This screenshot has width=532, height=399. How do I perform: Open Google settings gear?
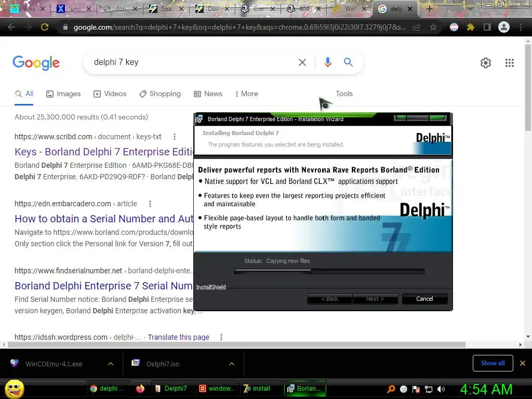point(486,63)
